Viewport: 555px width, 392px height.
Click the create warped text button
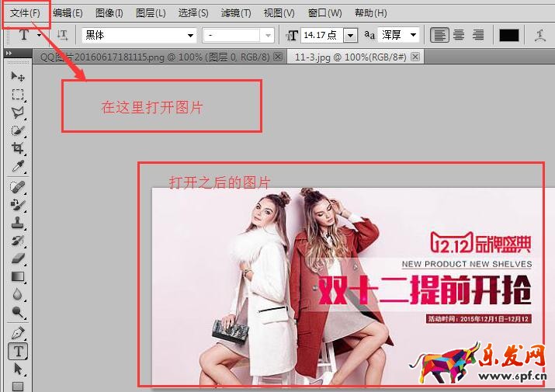click(540, 35)
